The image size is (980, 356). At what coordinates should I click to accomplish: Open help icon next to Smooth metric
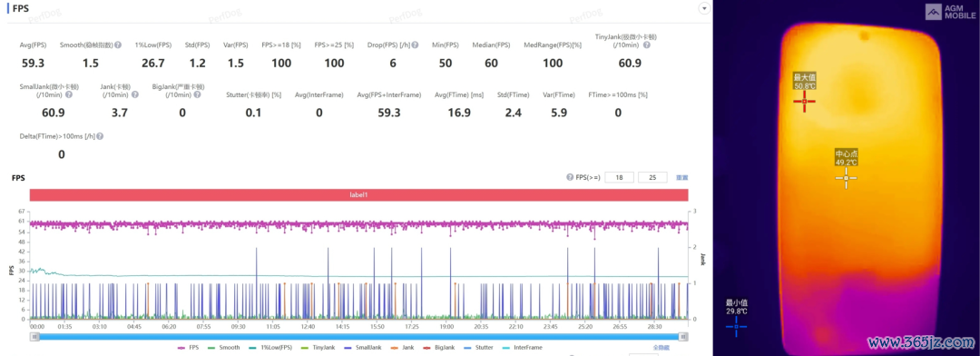click(118, 45)
